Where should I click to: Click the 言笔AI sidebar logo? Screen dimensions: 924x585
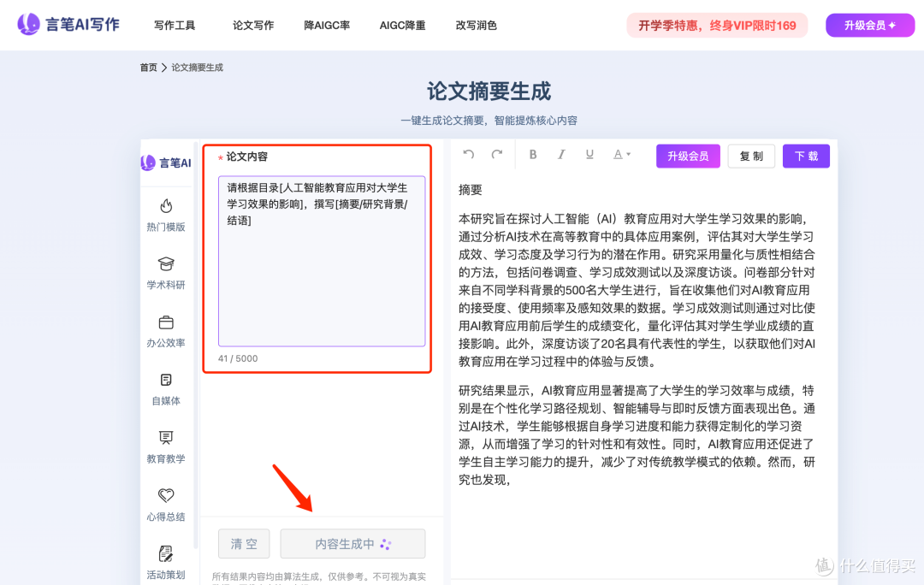pyautogui.click(x=166, y=162)
